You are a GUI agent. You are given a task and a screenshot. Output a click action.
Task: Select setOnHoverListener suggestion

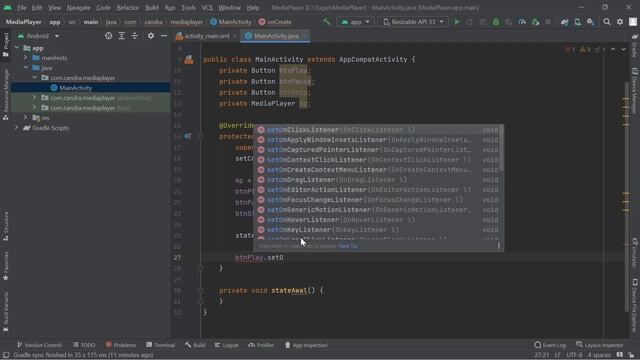378,220
